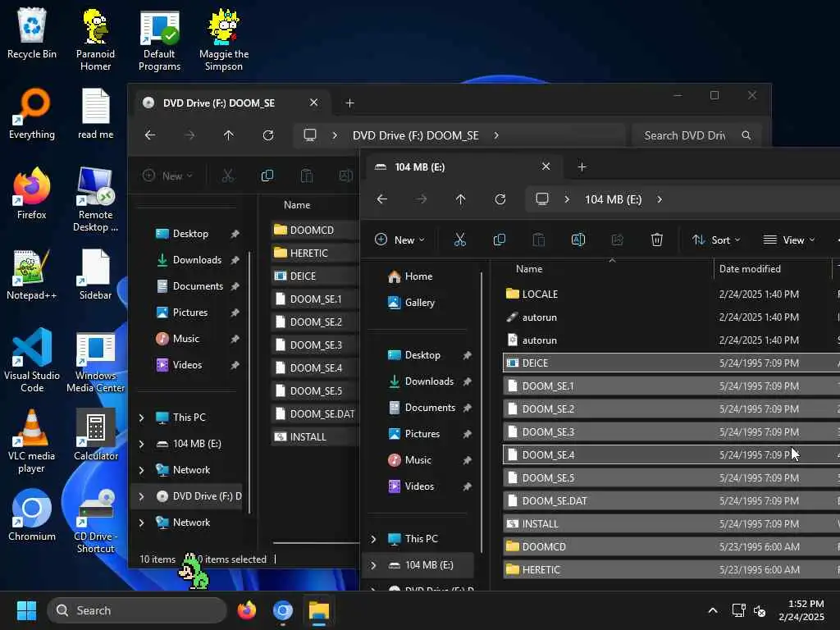This screenshot has width=840, height=630.
Task: Add a new tab in DVD Drive window
Action: click(349, 103)
